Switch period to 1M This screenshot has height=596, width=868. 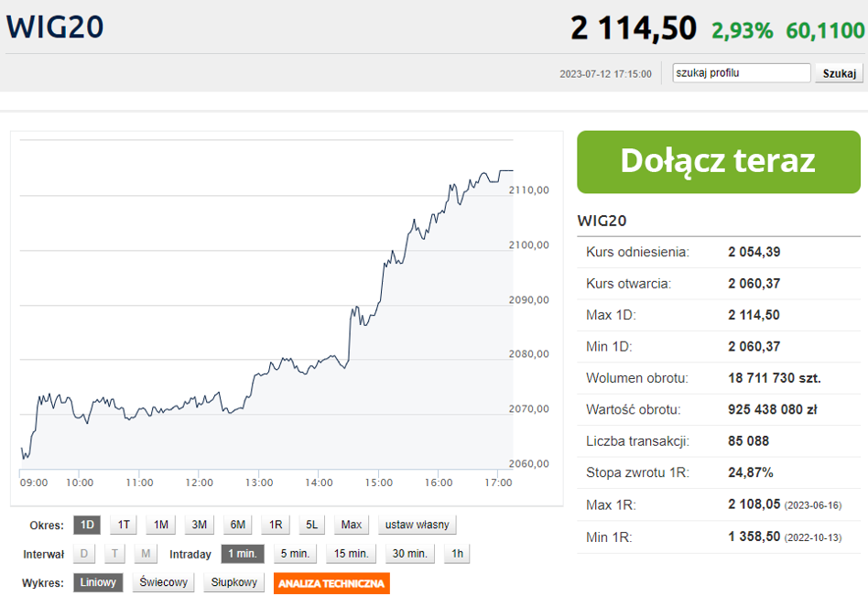160,525
